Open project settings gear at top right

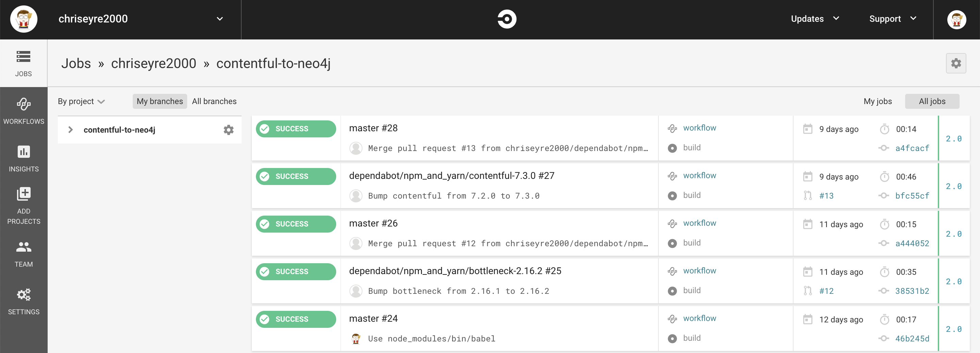point(955,63)
